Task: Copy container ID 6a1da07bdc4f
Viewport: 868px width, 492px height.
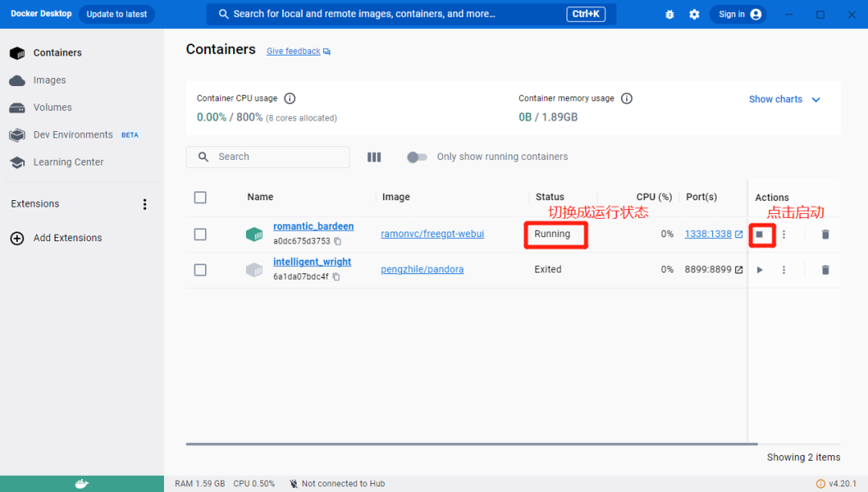Action: point(336,277)
